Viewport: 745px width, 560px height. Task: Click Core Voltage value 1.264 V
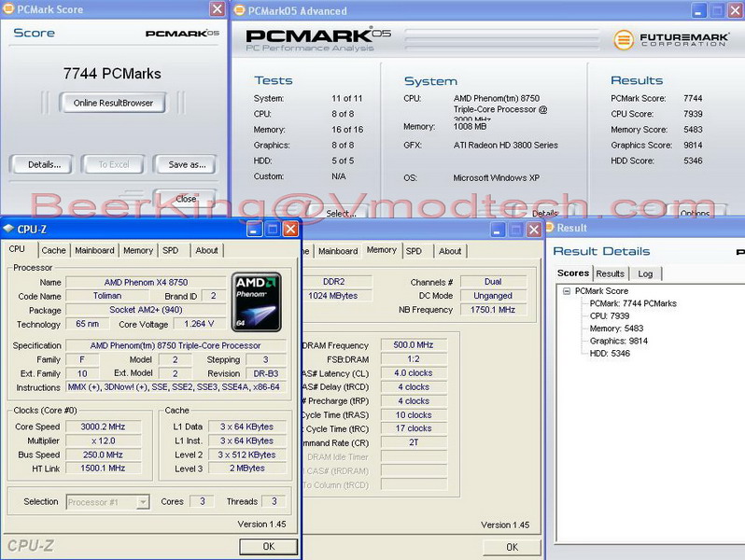pyautogui.click(x=199, y=324)
